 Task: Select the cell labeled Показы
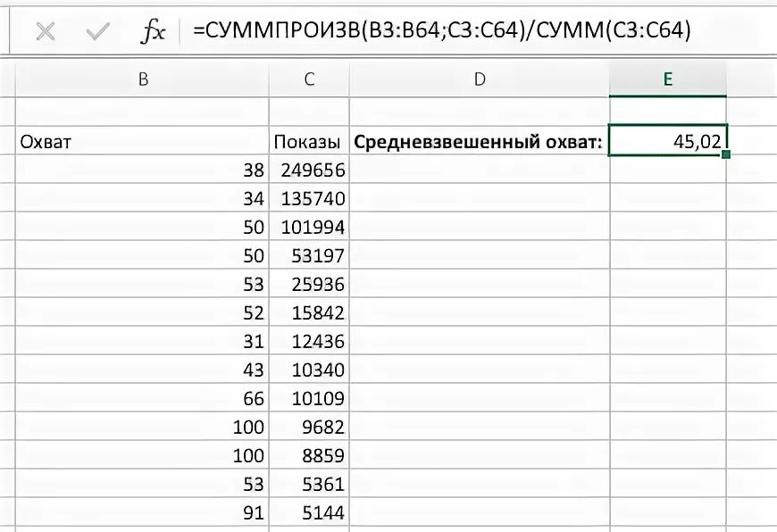(x=308, y=140)
